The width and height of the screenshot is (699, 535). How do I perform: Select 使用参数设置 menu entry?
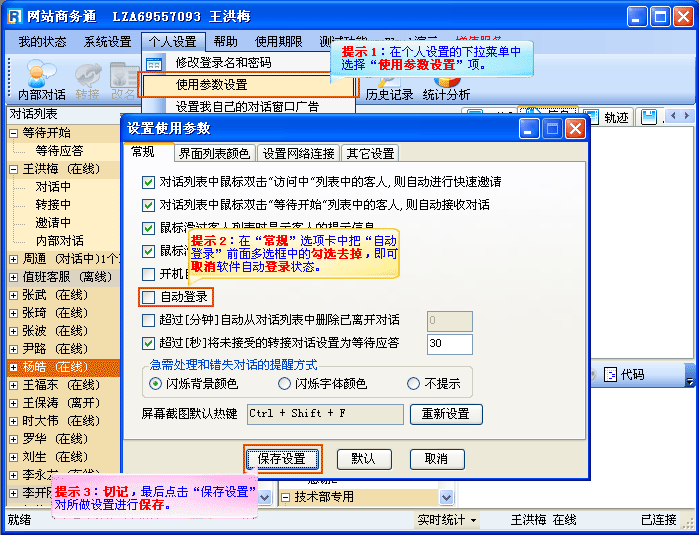click(211, 85)
